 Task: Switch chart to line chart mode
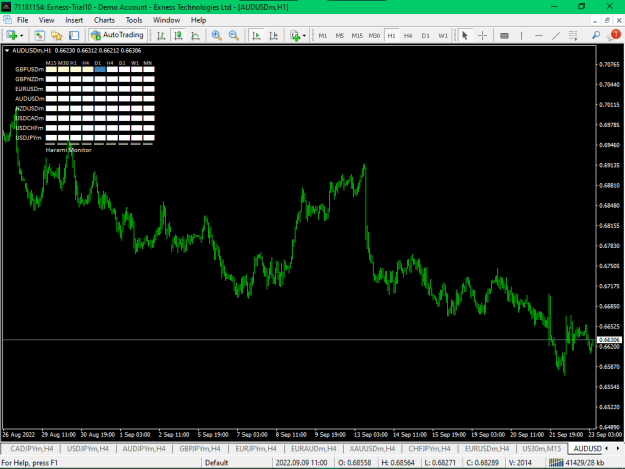195,35
